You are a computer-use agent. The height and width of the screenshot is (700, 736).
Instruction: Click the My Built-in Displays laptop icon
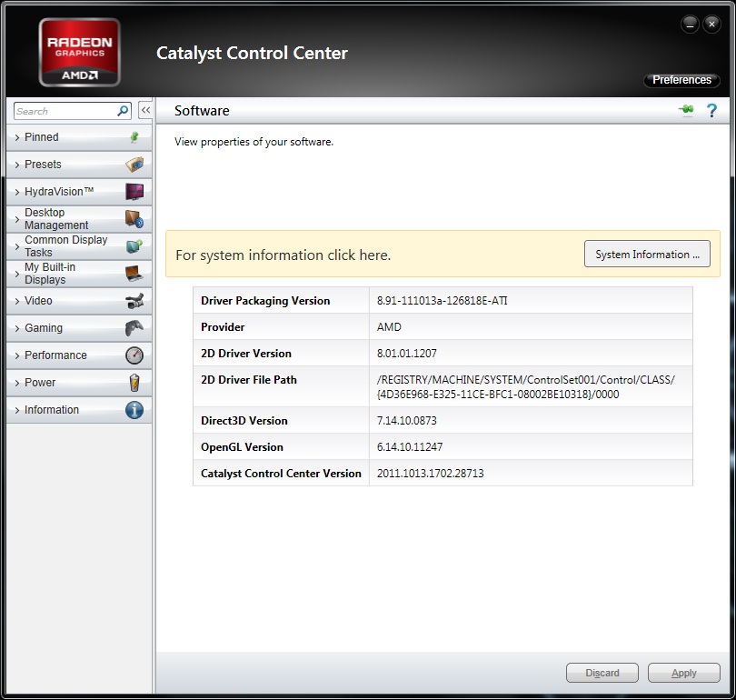(134, 274)
